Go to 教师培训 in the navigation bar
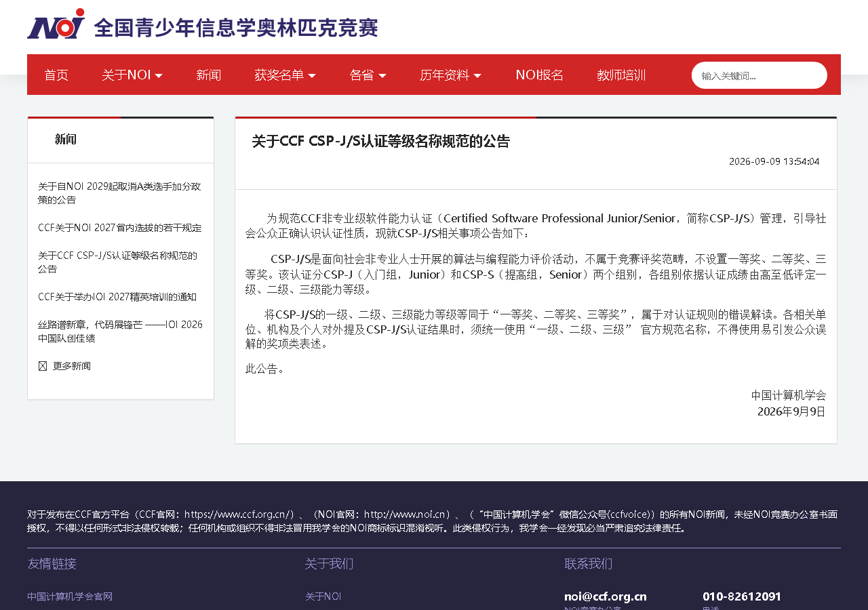The image size is (868, 610). pos(621,75)
